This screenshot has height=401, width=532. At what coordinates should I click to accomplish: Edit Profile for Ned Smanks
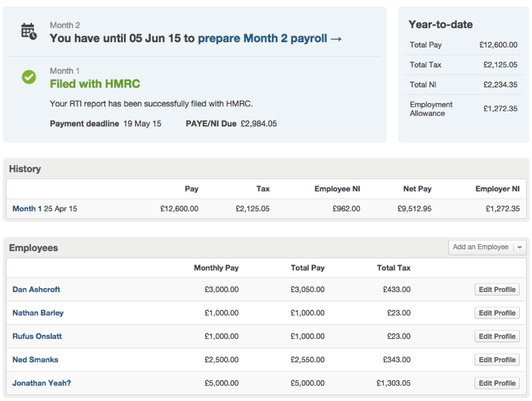point(497,360)
